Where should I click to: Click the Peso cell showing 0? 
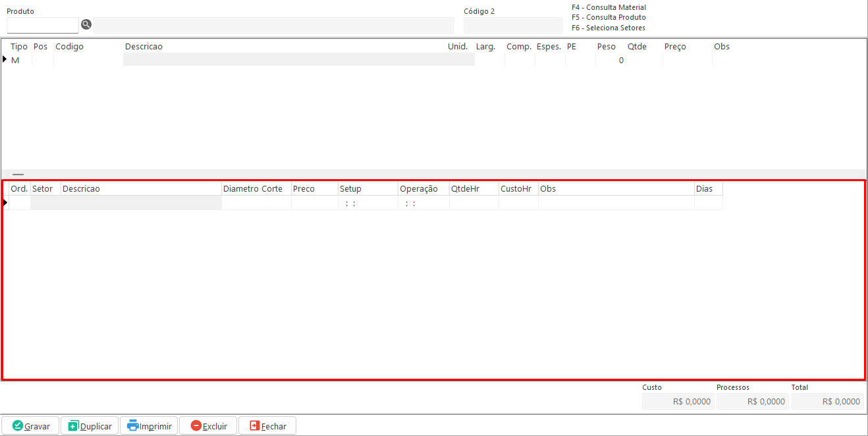pyautogui.click(x=610, y=60)
